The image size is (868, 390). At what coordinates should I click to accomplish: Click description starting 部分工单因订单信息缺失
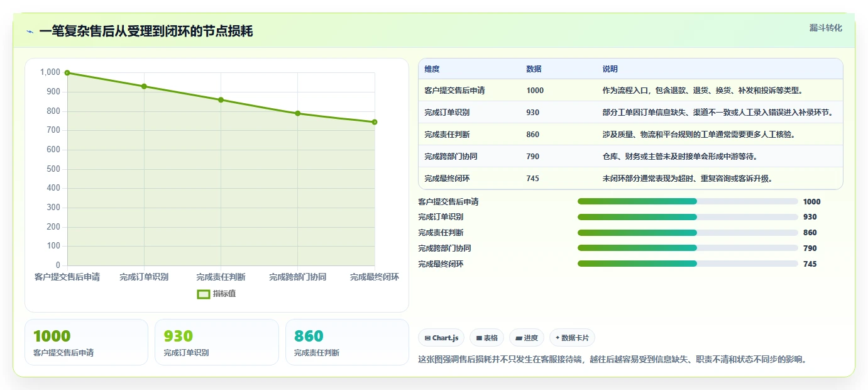pos(718,113)
